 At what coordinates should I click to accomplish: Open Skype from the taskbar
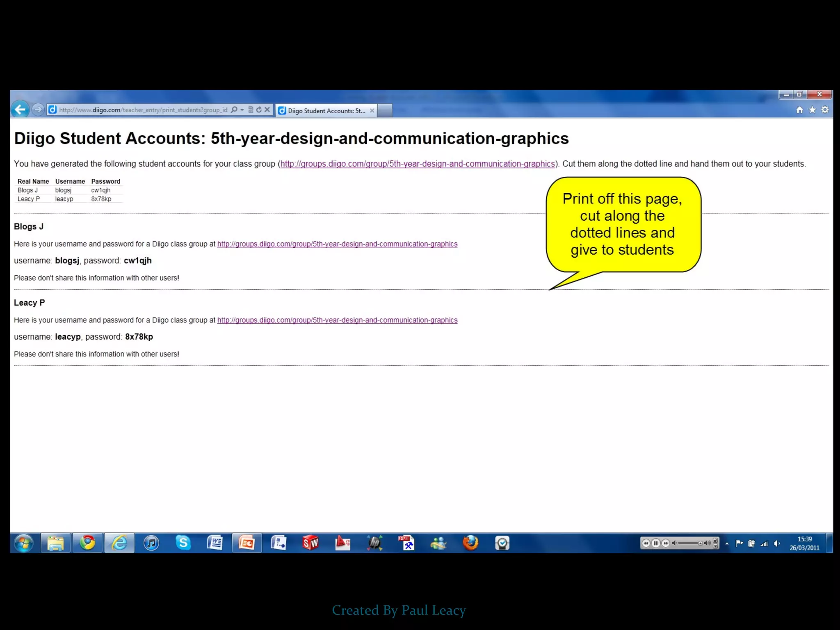183,543
